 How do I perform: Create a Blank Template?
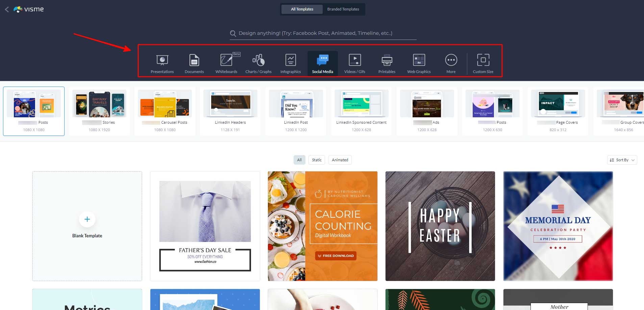87,226
